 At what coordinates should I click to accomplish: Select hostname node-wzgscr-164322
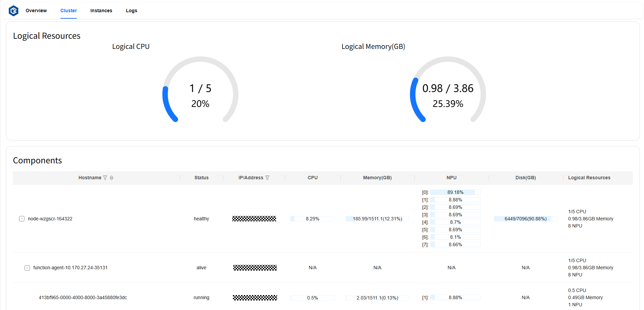tap(50, 219)
